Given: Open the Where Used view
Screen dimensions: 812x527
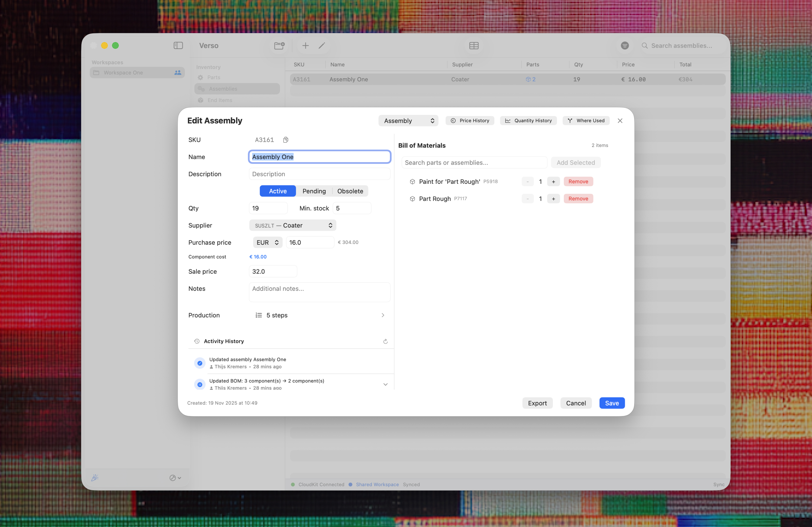Looking at the screenshot, I should click(586, 121).
